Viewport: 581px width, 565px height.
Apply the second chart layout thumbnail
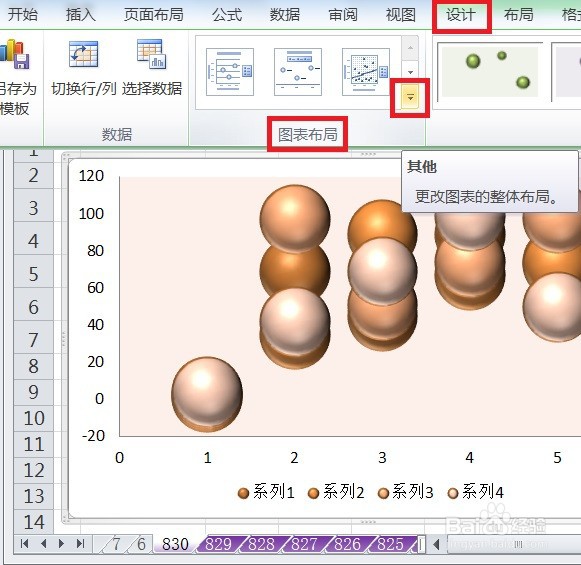pos(298,72)
